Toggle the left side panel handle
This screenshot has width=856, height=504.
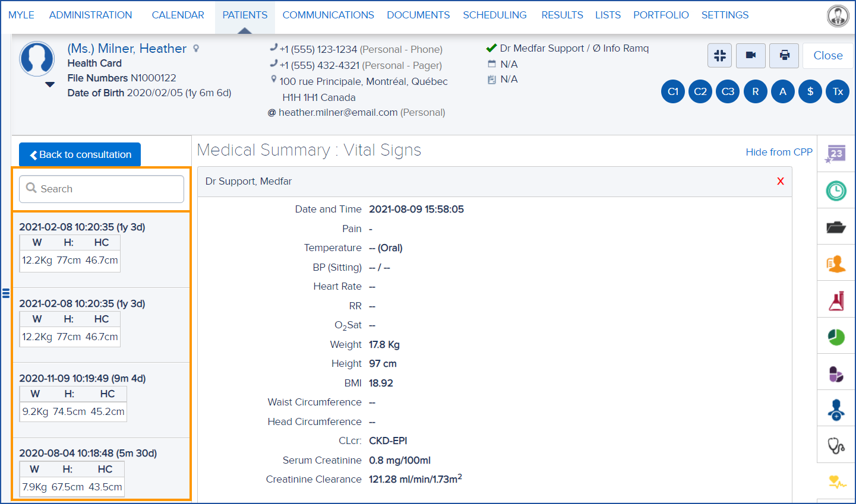pyautogui.click(x=6, y=293)
